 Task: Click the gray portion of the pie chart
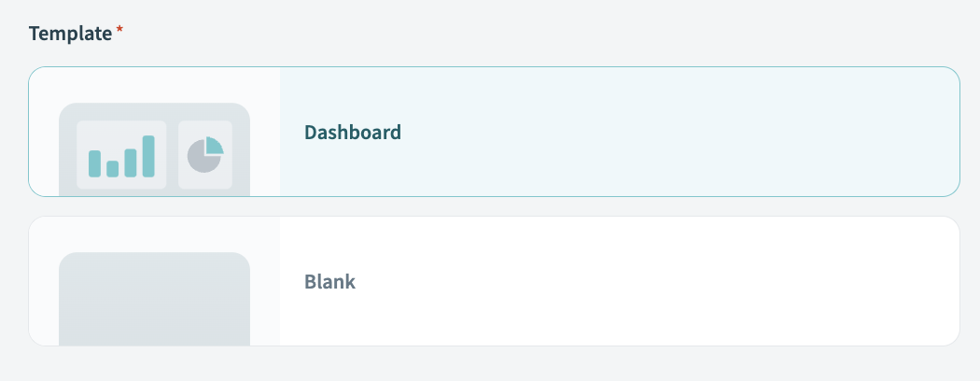coord(201,159)
